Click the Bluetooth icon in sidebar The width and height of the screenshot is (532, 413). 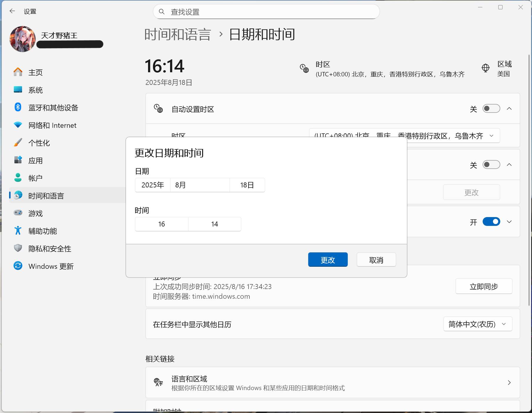point(18,107)
